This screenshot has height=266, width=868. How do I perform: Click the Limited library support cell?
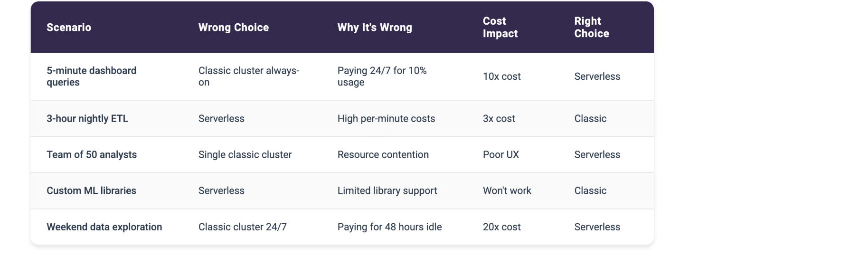click(x=387, y=191)
